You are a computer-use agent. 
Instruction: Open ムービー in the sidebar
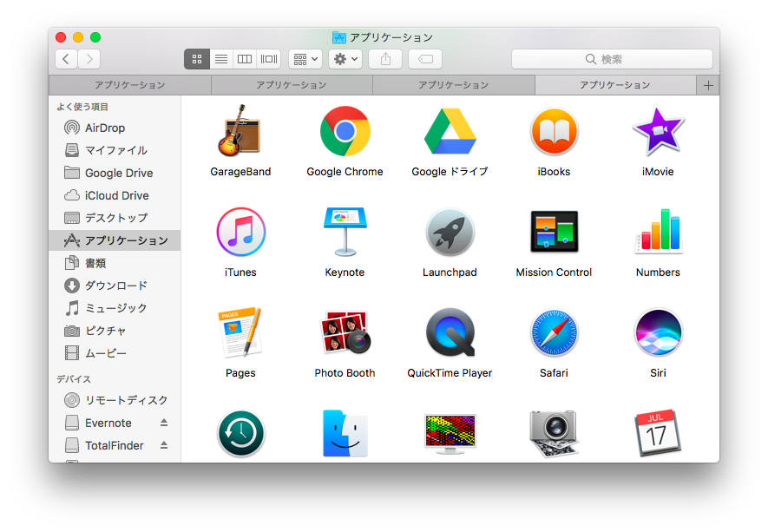[x=115, y=353]
